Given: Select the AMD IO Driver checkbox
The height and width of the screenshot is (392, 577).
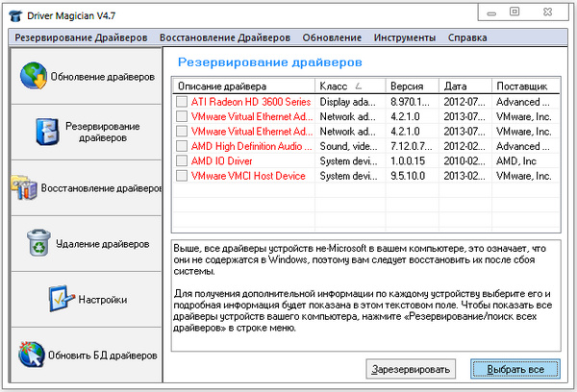Looking at the screenshot, I should pyautogui.click(x=182, y=161).
